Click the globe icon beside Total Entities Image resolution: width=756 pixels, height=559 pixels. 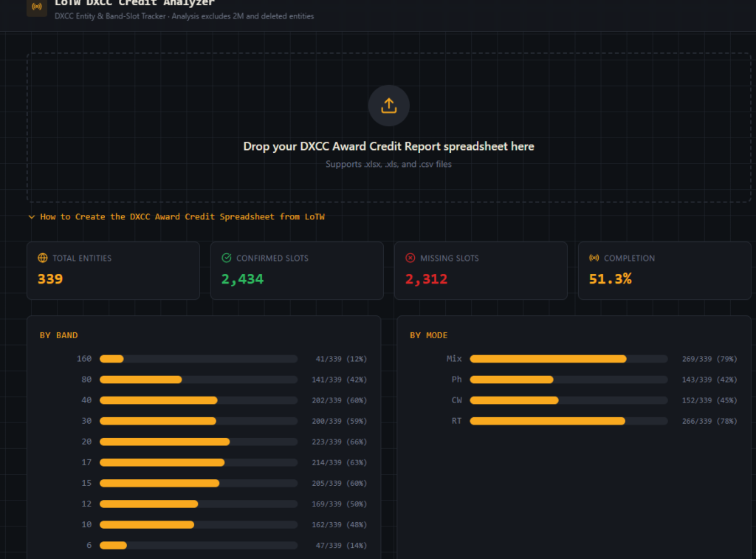[x=43, y=258]
